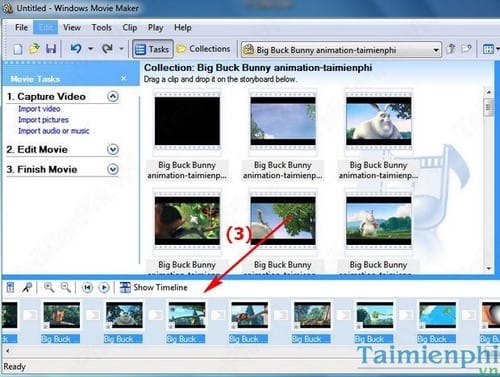Expand the Finish Movie task section
The width and height of the screenshot is (500, 377).
(113, 169)
